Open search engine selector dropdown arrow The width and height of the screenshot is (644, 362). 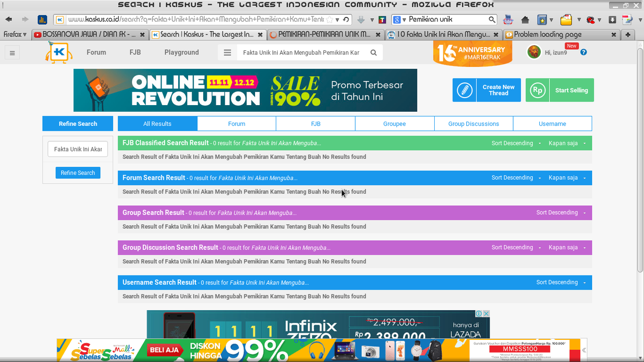[x=404, y=20]
